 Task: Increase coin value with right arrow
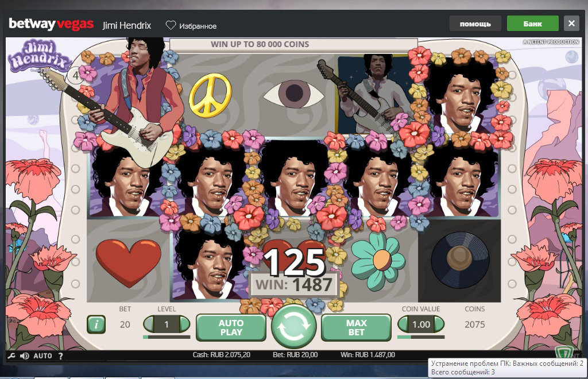point(439,324)
